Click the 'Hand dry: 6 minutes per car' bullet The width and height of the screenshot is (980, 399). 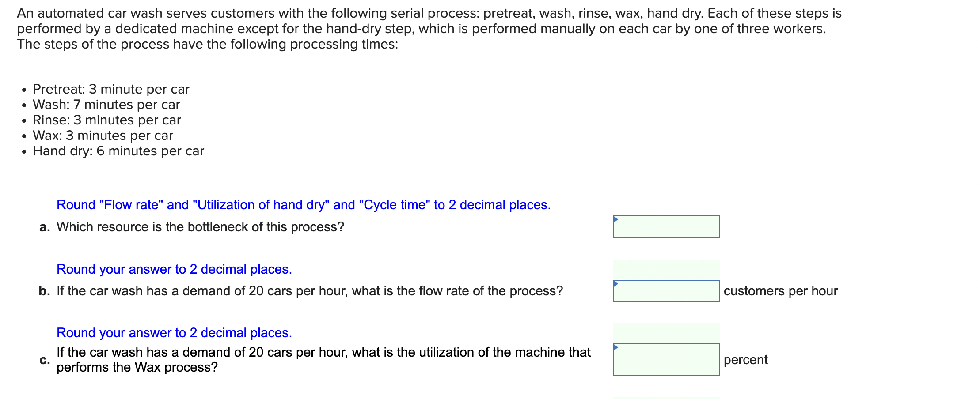[x=118, y=151]
